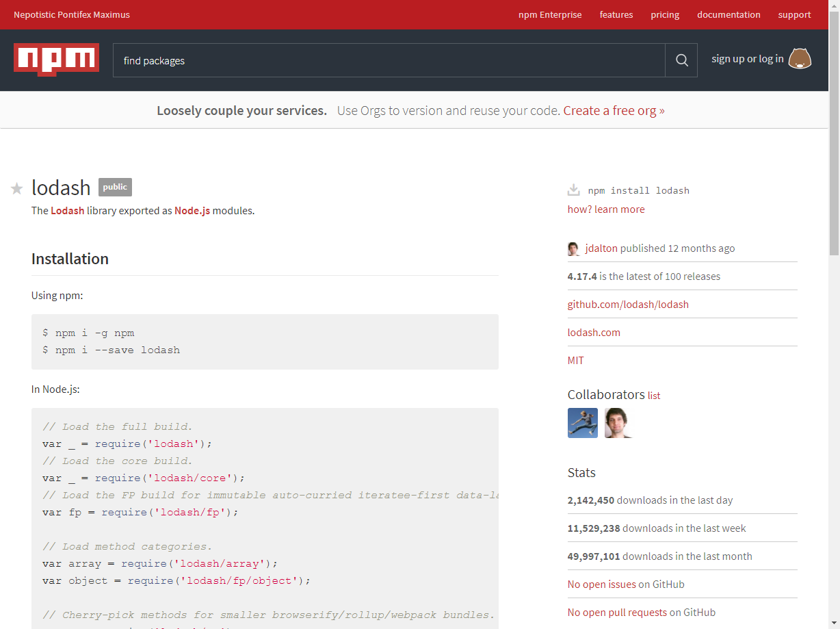840x629 pixels.
Task: Click the Nepotistic Pontifex Maximus text
Action: 72,14
